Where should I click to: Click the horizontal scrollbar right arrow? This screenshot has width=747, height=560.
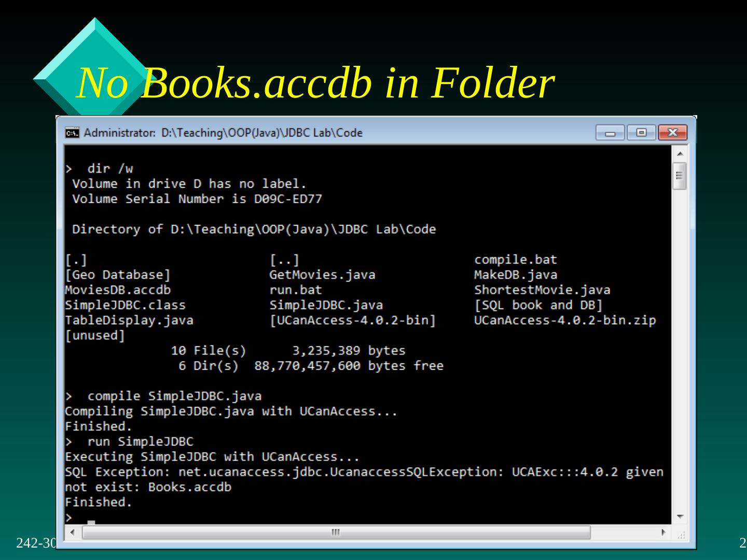(663, 532)
